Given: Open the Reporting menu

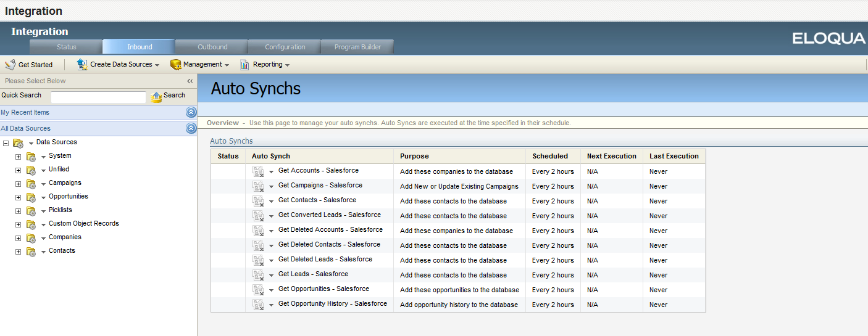Looking at the screenshot, I should [x=265, y=64].
